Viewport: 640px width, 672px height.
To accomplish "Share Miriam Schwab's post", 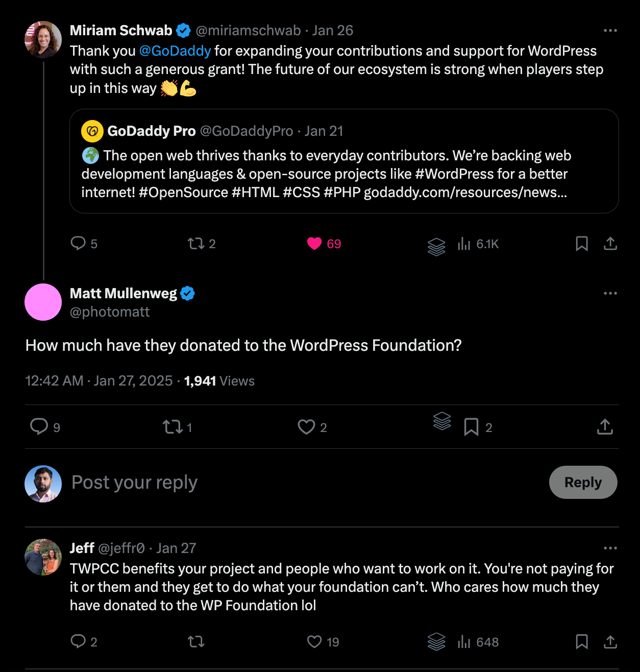I will (x=610, y=244).
